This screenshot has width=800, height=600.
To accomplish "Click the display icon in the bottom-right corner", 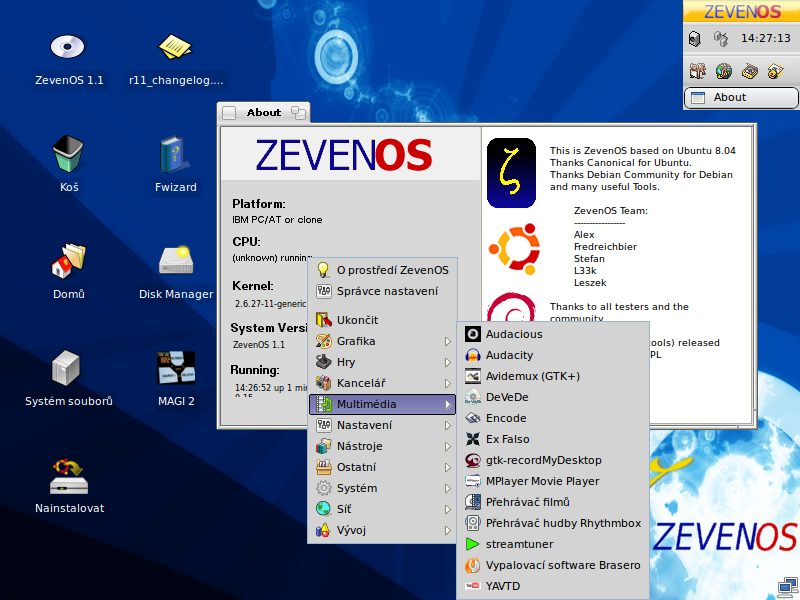I will 788,589.
